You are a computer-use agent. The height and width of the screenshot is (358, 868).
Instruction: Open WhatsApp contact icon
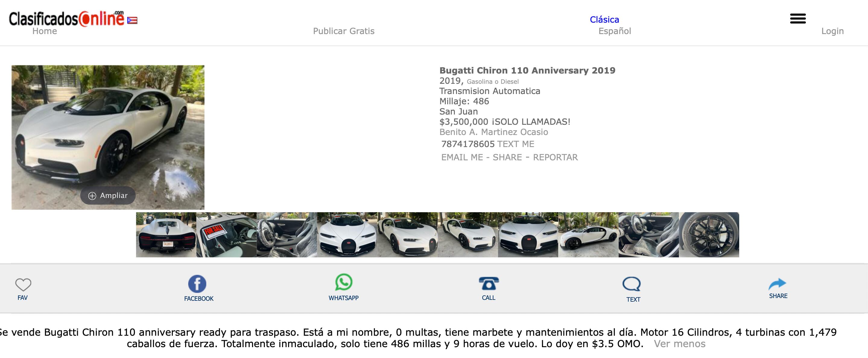point(343,282)
